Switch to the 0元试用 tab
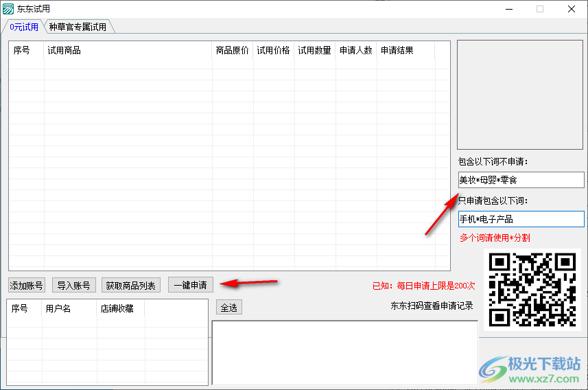The height and width of the screenshot is (390, 588). point(24,27)
